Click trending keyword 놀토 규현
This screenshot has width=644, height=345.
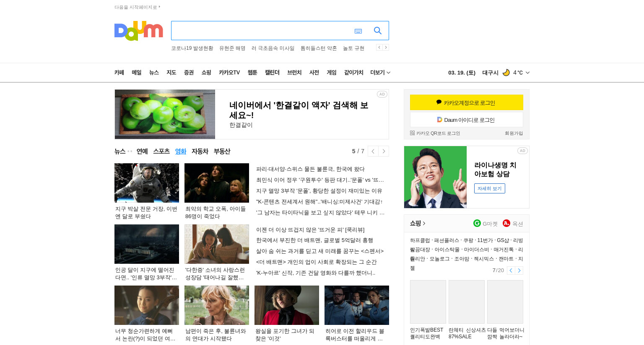pyautogui.click(x=353, y=48)
